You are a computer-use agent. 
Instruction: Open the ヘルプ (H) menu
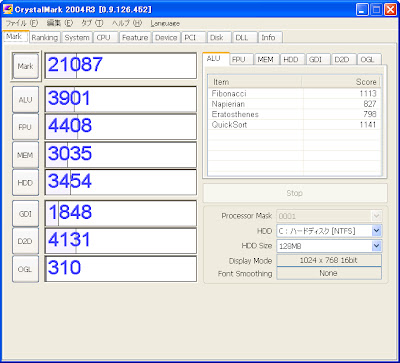[127, 23]
